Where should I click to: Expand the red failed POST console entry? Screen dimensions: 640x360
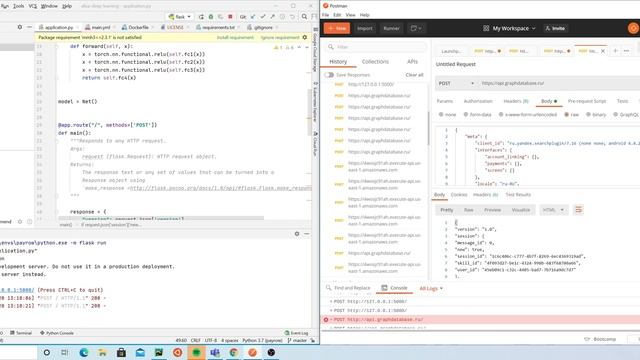click(331, 320)
